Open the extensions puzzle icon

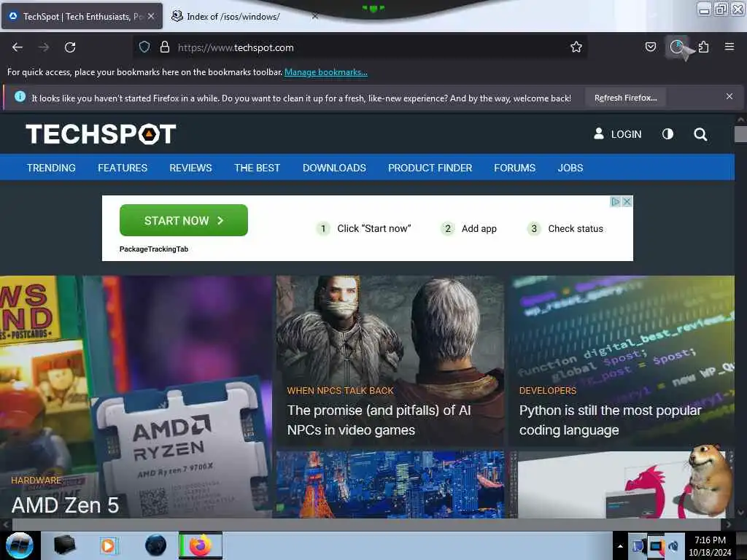(703, 47)
